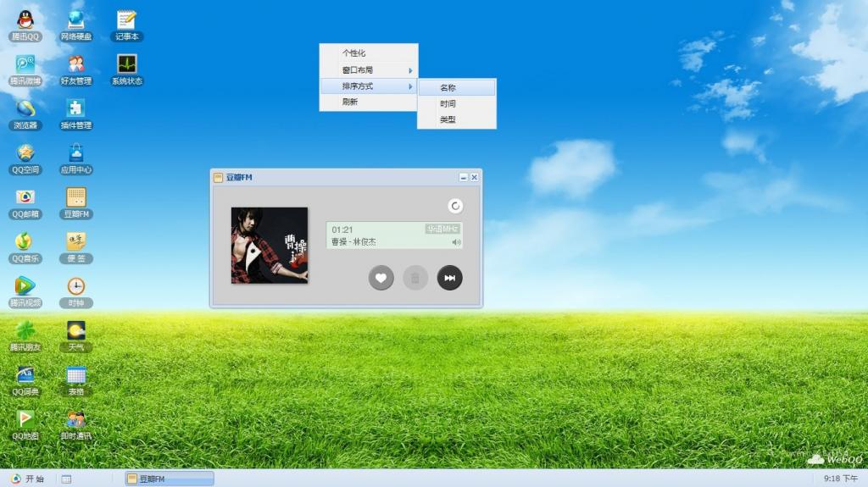Image resolution: width=868 pixels, height=487 pixels.
Task: Minimize the 豆瓣FM window
Action: coord(464,177)
